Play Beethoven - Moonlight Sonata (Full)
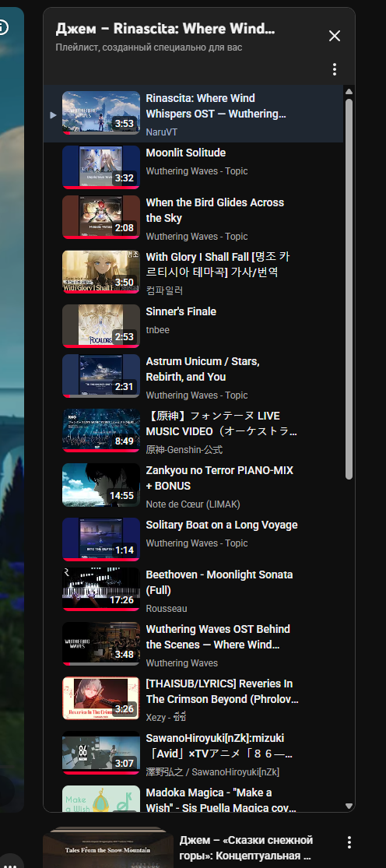 tap(219, 582)
